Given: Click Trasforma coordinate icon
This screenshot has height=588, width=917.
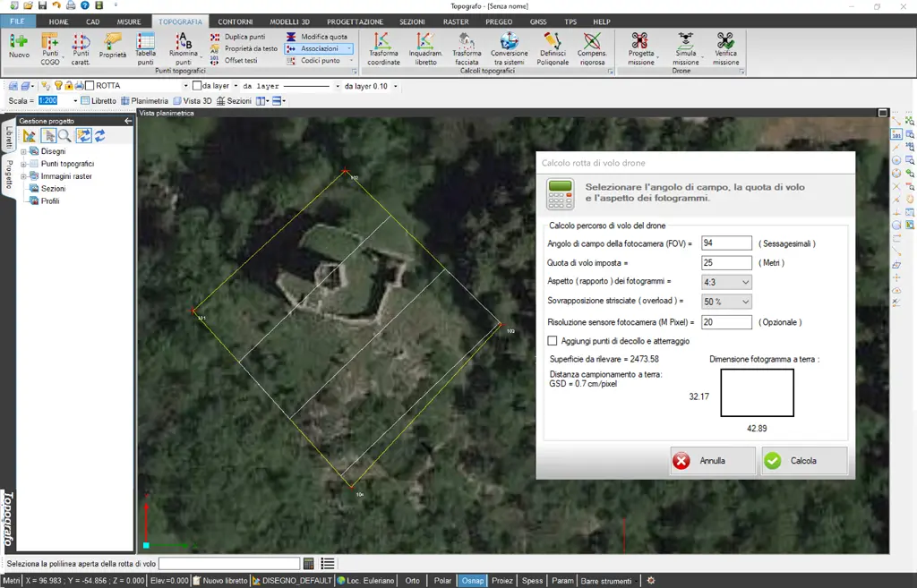Looking at the screenshot, I should [x=383, y=48].
